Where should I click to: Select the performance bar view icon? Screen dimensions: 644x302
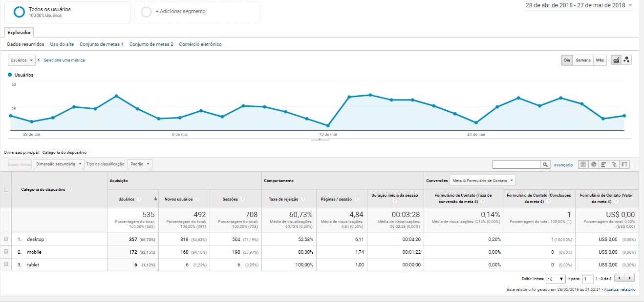pyautogui.click(x=604, y=164)
